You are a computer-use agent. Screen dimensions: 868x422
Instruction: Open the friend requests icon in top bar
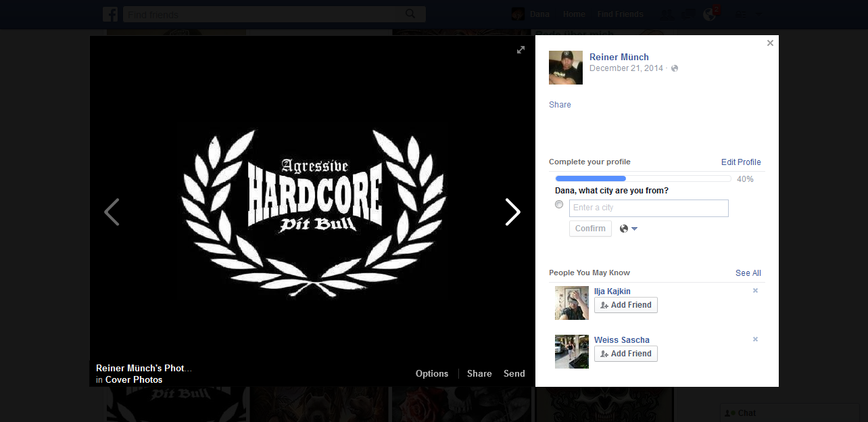[x=667, y=14]
